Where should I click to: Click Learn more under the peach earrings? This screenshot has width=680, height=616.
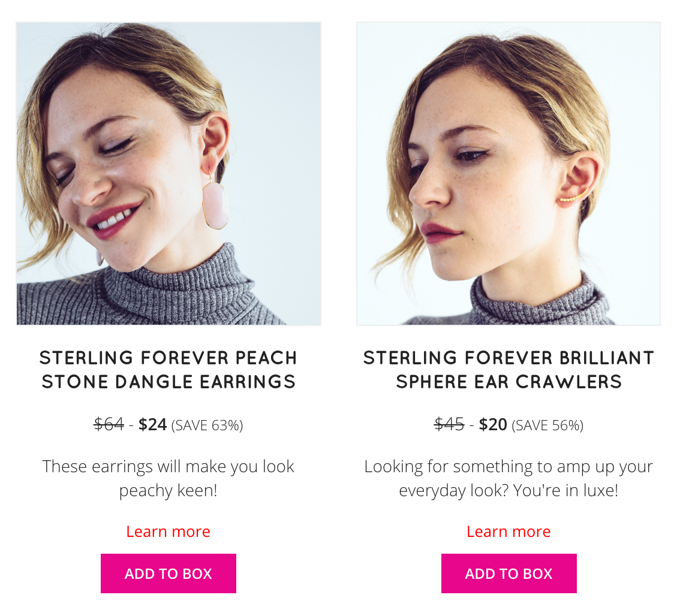tap(169, 532)
